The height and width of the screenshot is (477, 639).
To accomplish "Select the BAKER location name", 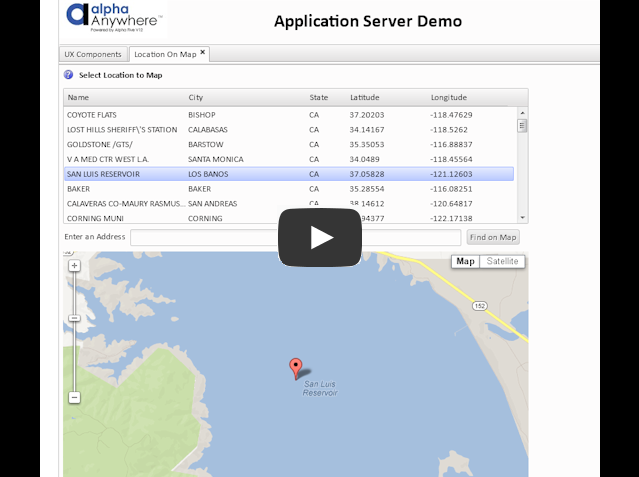I will tap(78, 189).
